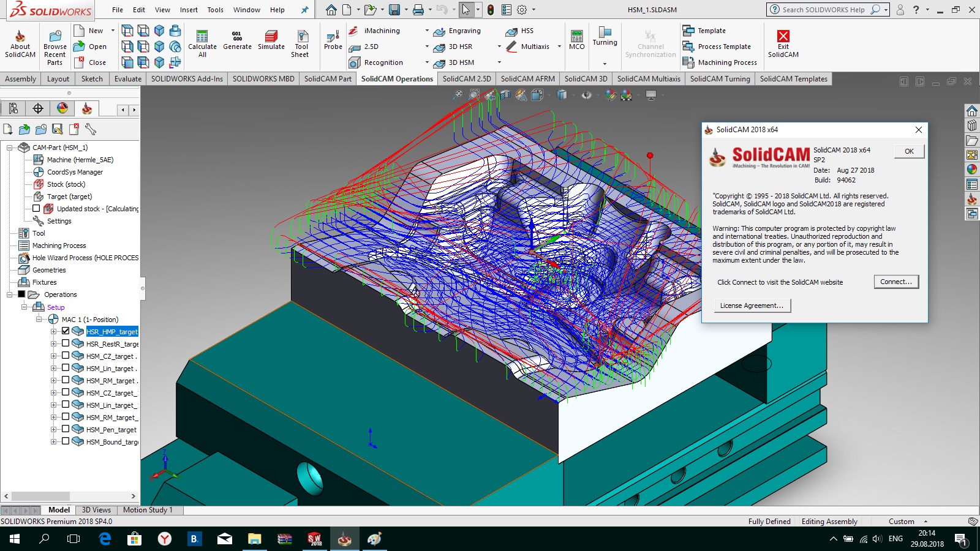The height and width of the screenshot is (551, 980).
Task: Open the DisplayManager appearance tab
Action: click(62, 108)
